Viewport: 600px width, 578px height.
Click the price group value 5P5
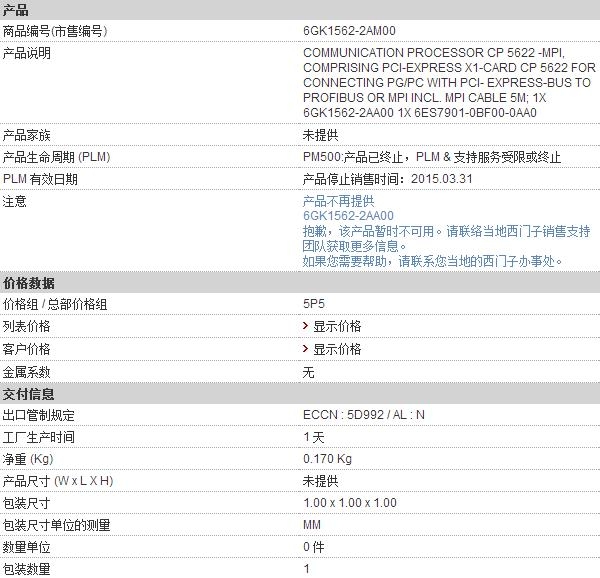(314, 304)
